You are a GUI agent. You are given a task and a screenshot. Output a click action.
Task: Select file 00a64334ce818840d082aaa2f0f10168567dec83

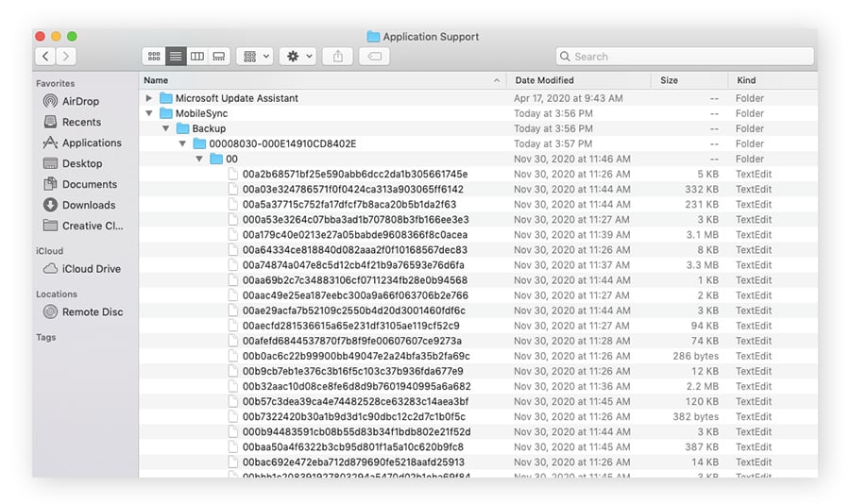tap(354, 250)
